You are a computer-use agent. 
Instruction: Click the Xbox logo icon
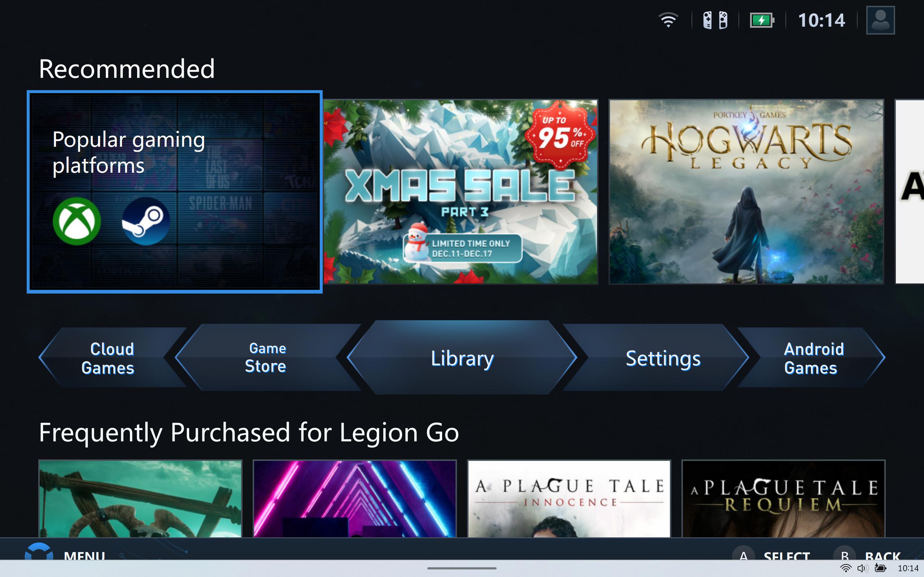click(77, 221)
